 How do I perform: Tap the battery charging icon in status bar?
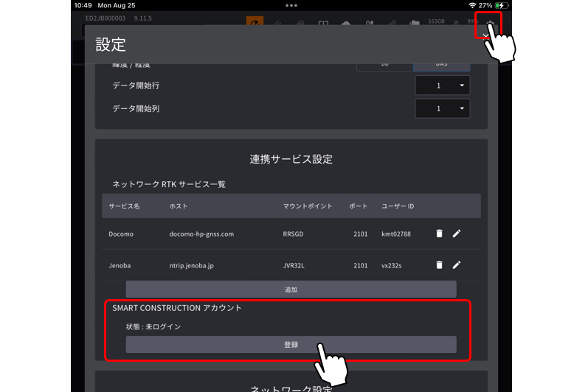(502, 5)
